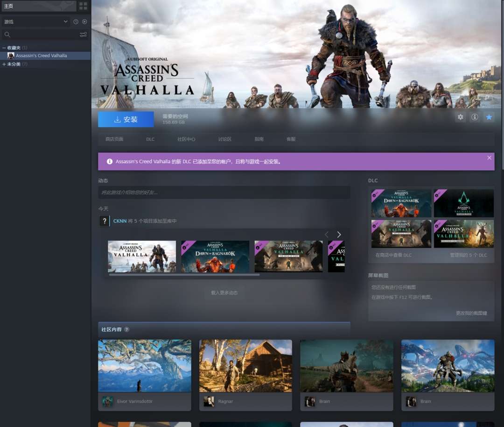Select Assassin's Creed Valhalla in the library list

point(45,56)
